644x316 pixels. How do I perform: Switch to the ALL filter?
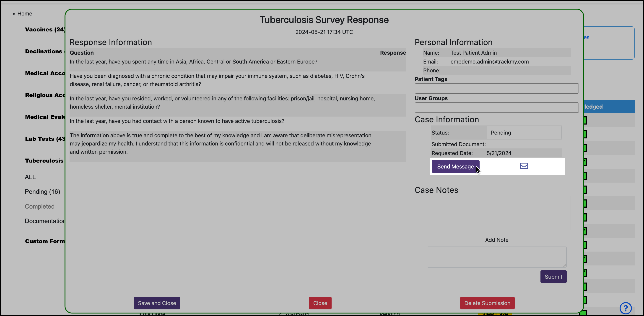pyautogui.click(x=30, y=177)
